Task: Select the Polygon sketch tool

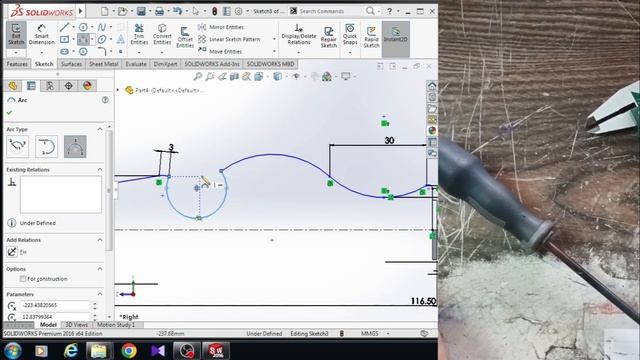Action: click(x=83, y=52)
